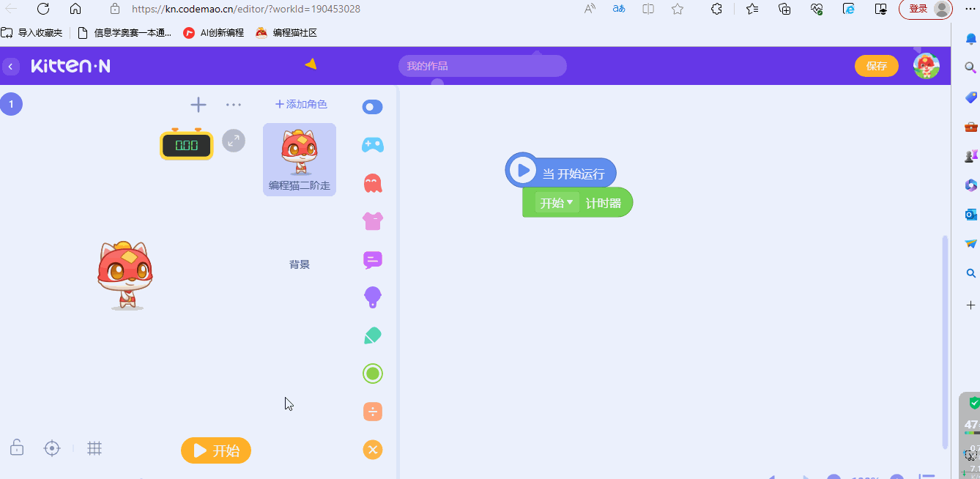Click the play icon on start block
Image resolution: width=980 pixels, height=479 pixels.
[523, 171]
